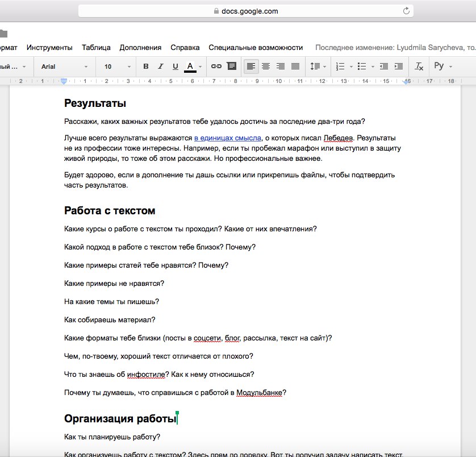Increase the paragraph indent
Image resolution: width=476 pixels, height=457 pixels.
(399, 67)
